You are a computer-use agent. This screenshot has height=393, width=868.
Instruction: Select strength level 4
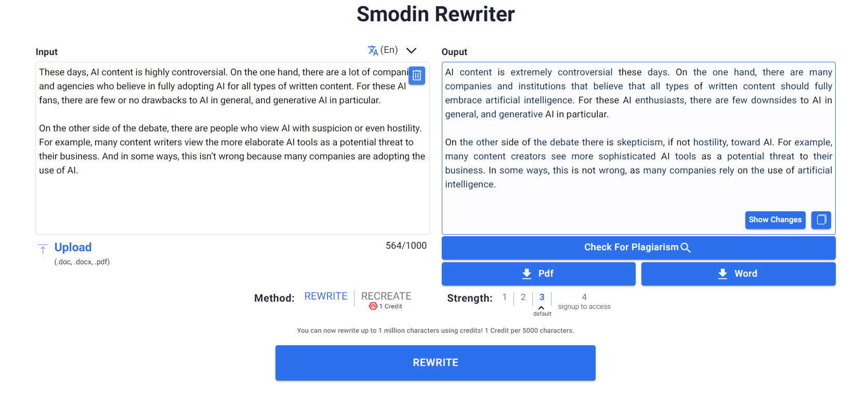click(x=584, y=297)
